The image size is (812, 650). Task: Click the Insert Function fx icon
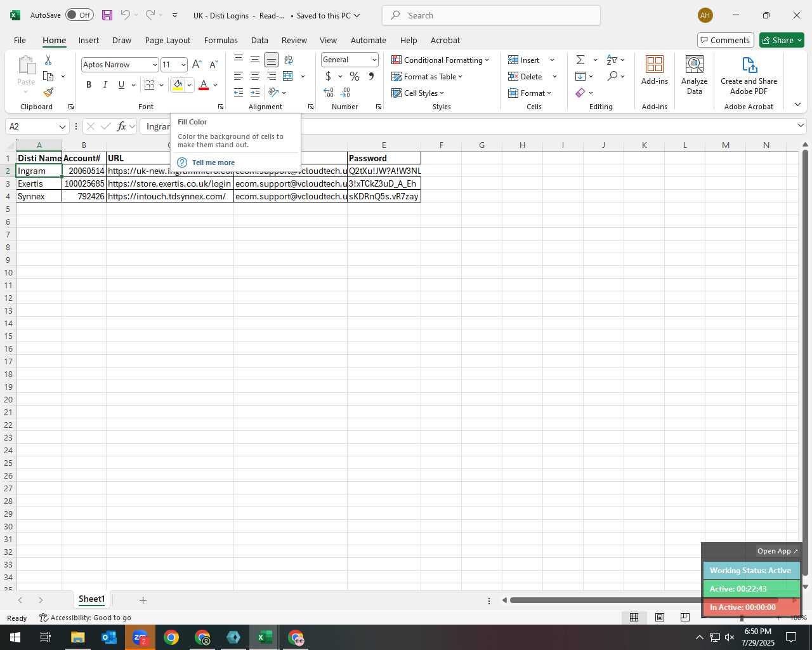pyautogui.click(x=121, y=126)
